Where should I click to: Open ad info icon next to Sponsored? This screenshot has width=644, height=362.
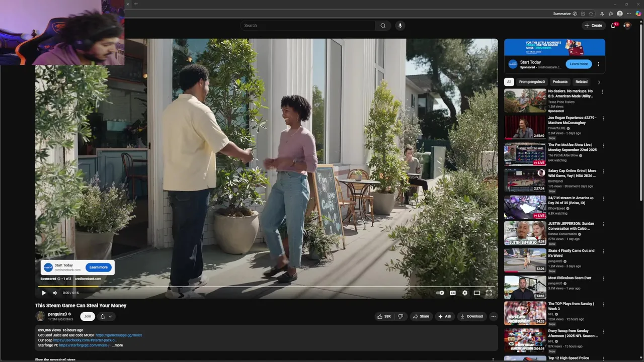click(x=59, y=279)
